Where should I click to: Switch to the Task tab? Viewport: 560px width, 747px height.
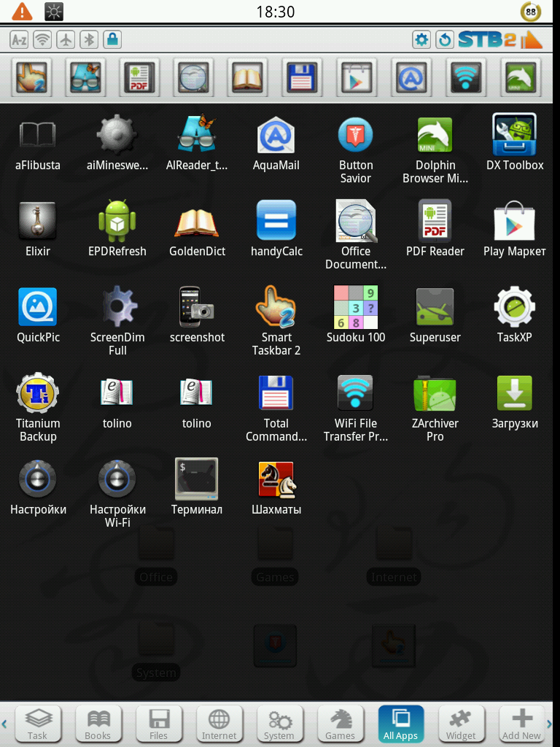pos(38,724)
